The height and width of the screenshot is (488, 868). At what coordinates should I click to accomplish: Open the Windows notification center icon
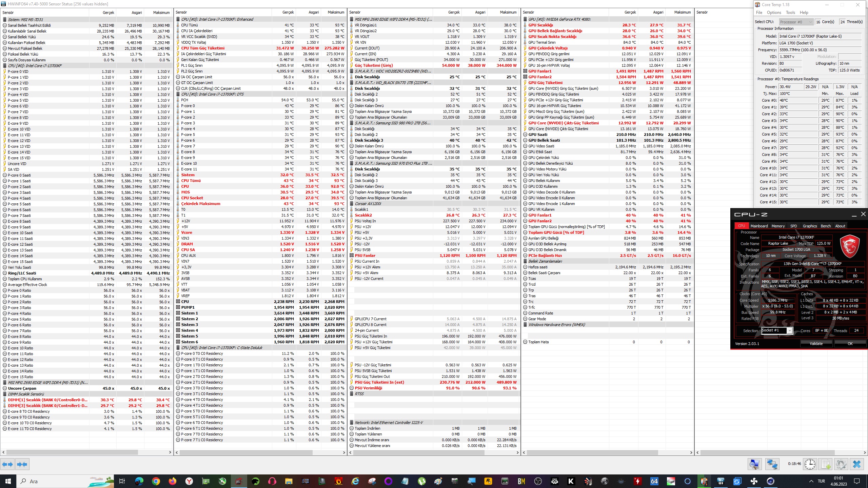coord(857,481)
